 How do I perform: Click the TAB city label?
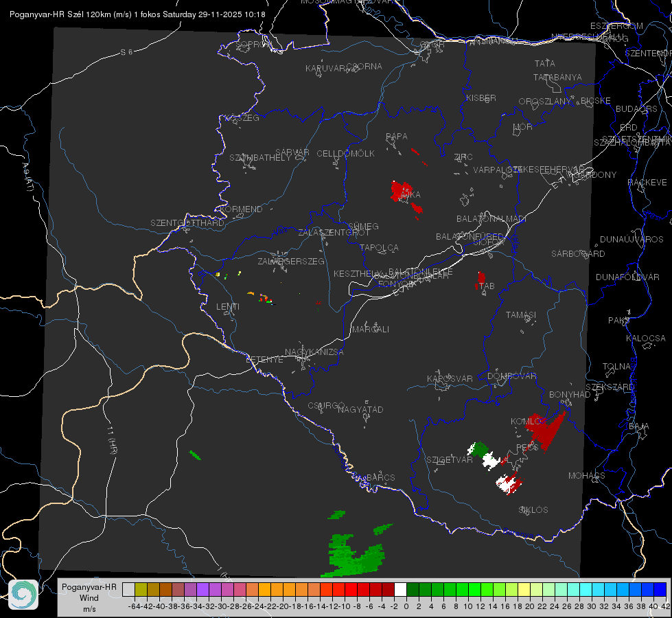point(487,286)
